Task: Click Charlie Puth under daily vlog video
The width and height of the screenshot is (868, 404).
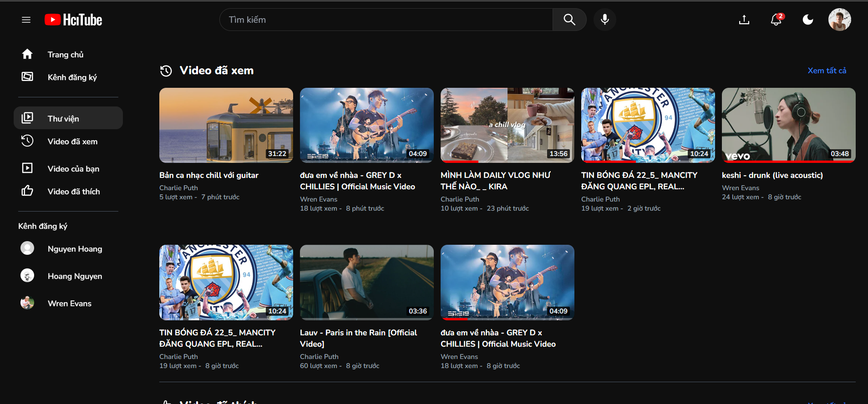Action: tap(460, 199)
